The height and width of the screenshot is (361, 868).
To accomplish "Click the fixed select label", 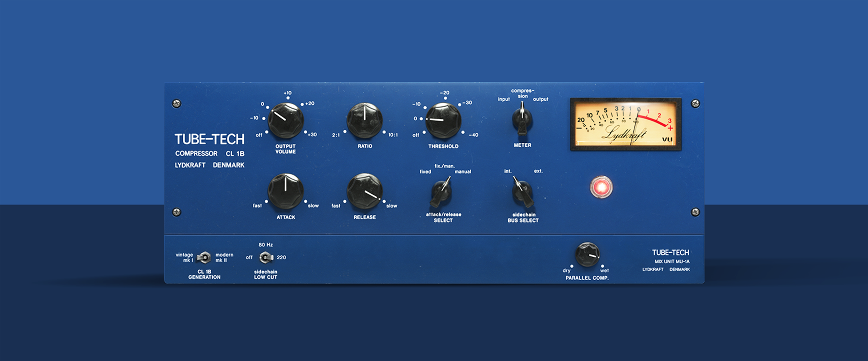I will (x=425, y=172).
